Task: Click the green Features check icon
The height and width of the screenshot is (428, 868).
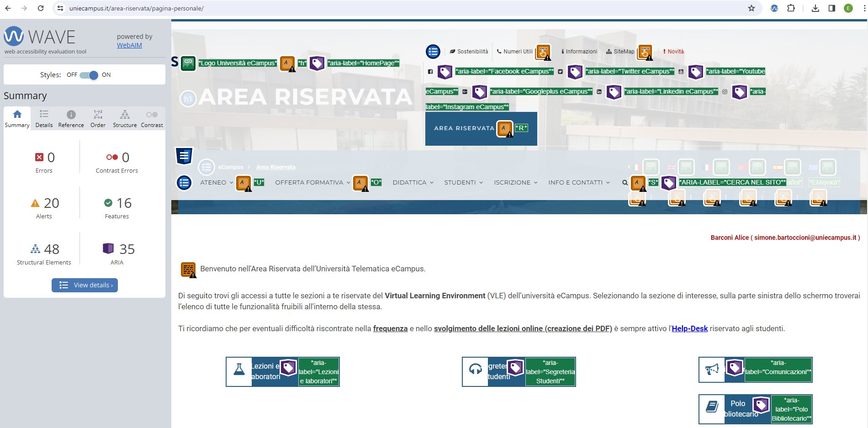Action: (108, 203)
